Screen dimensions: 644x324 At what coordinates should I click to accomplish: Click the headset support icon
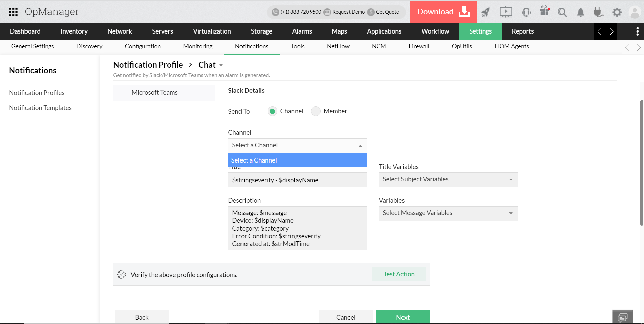click(526, 12)
